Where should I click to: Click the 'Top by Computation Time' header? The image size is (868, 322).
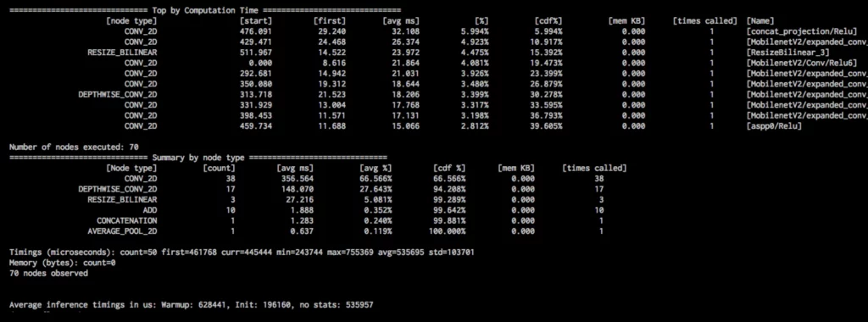point(205,10)
